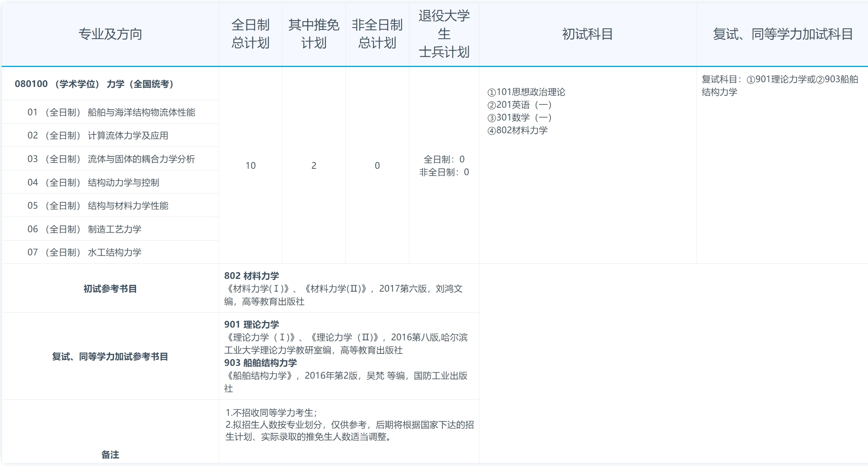Select the 080100 力学 program row

pos(96,84)
